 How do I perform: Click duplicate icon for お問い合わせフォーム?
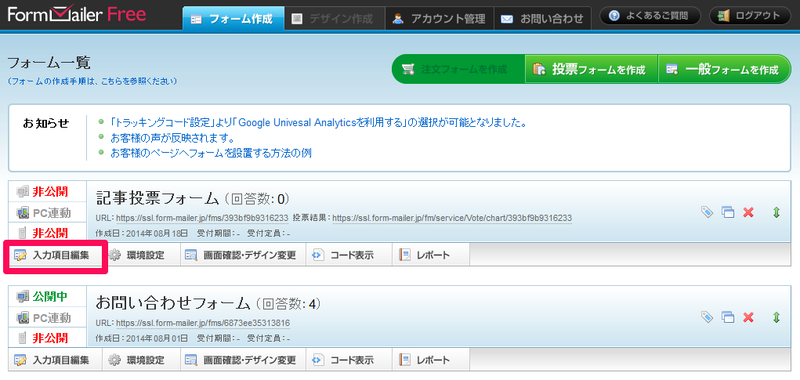[x=728, y=317]
